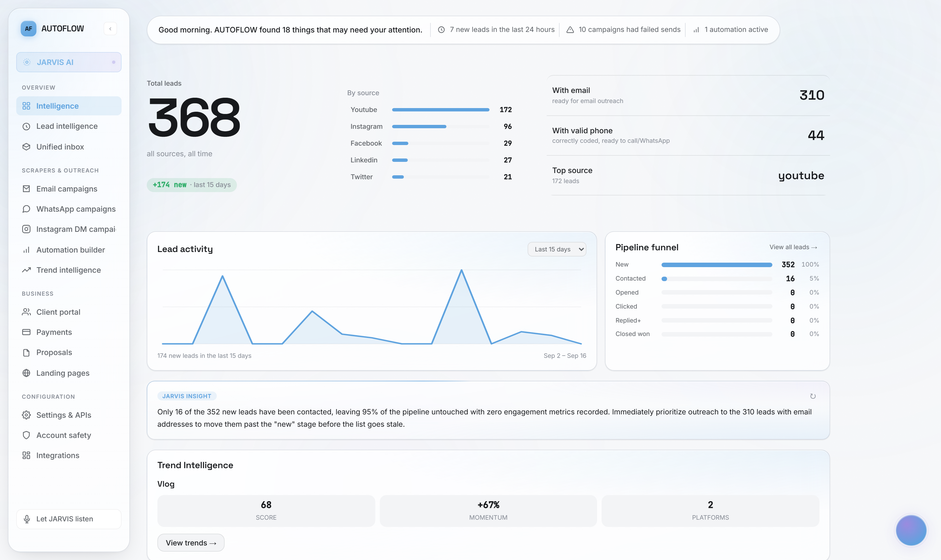Viewport: 941px width, 560px height.
Task: Click the Closed won funnel row
Action: 717,334
